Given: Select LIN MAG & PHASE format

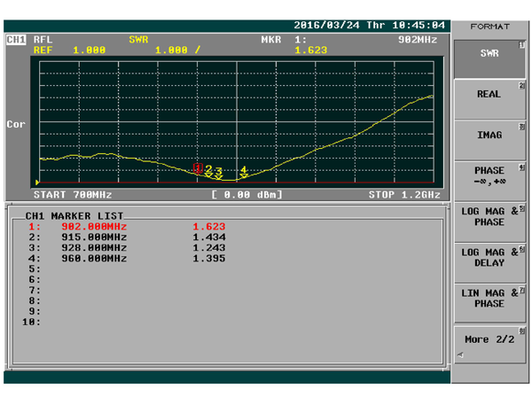Looking at the screenshot, I should tap(489, 304).
